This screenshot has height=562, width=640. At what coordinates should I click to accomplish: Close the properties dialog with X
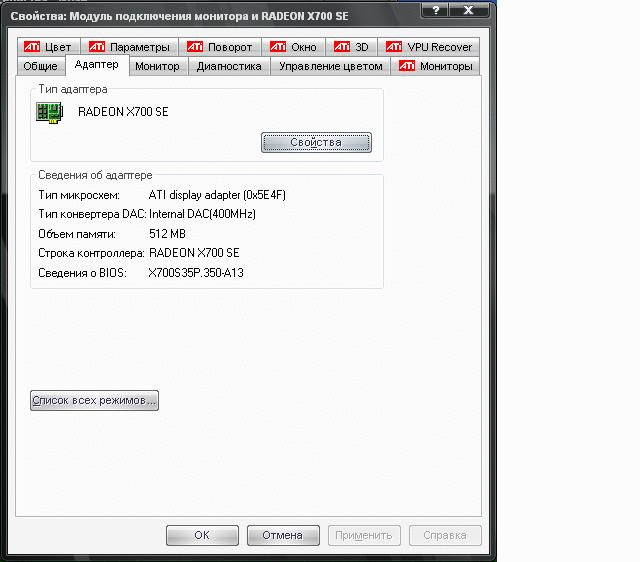[469, 9]
